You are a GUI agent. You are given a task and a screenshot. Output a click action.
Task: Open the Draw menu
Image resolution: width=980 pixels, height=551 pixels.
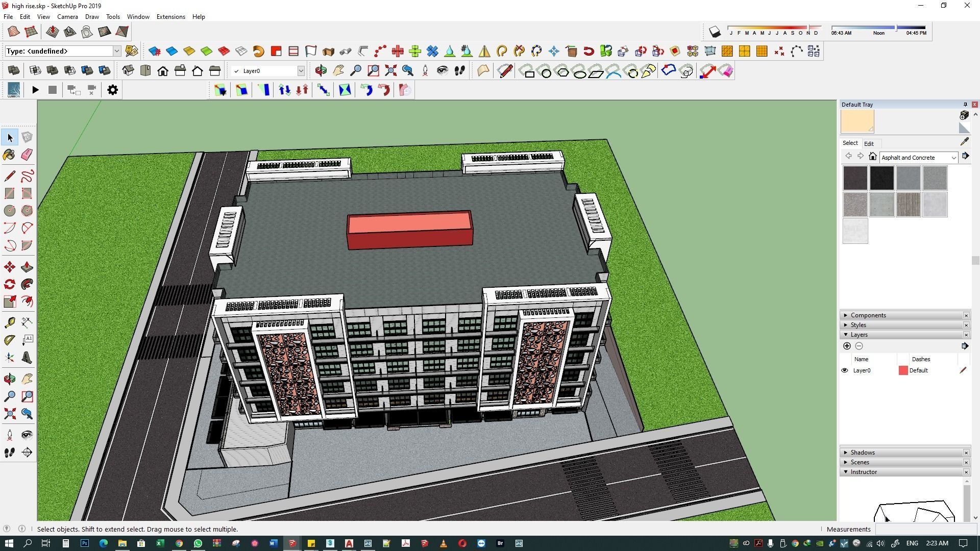pos(92,17)
